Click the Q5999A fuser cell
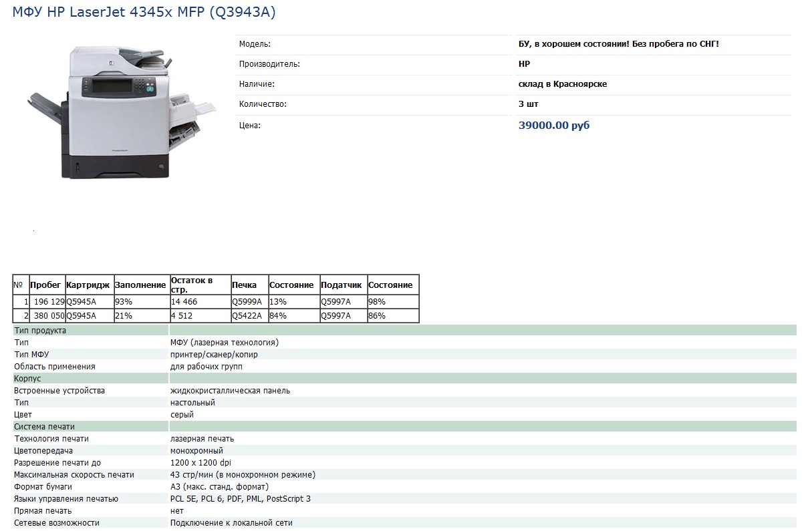The image size is (812, 531). tap(247, 302)
